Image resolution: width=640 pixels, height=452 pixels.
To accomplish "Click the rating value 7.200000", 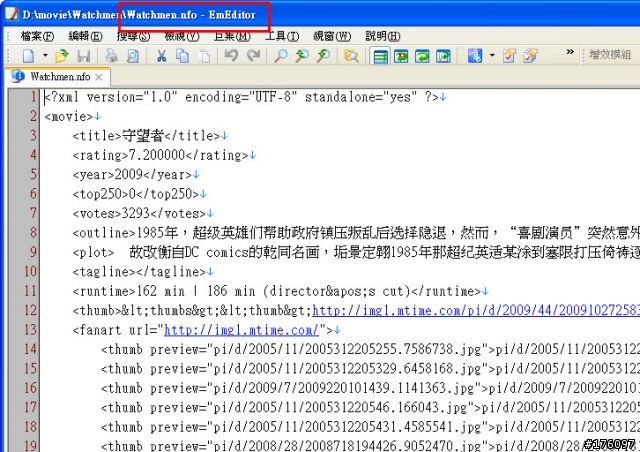I will pyautogui.click(x=157, y=155).
